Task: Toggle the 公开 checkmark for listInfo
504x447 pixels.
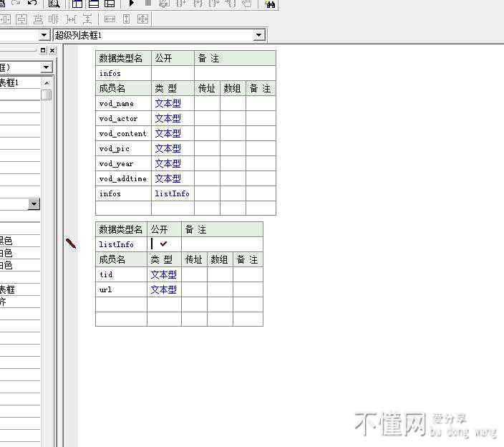Action: (163, 244)
